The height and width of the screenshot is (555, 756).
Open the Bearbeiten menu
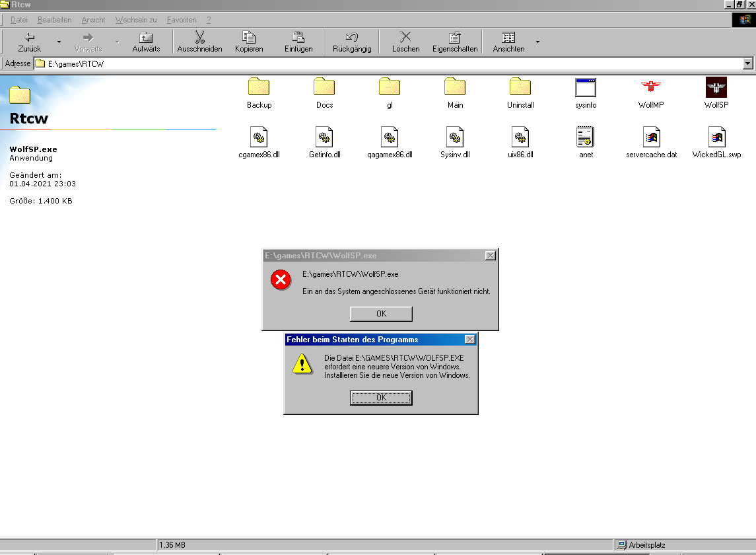pos(55,20)
